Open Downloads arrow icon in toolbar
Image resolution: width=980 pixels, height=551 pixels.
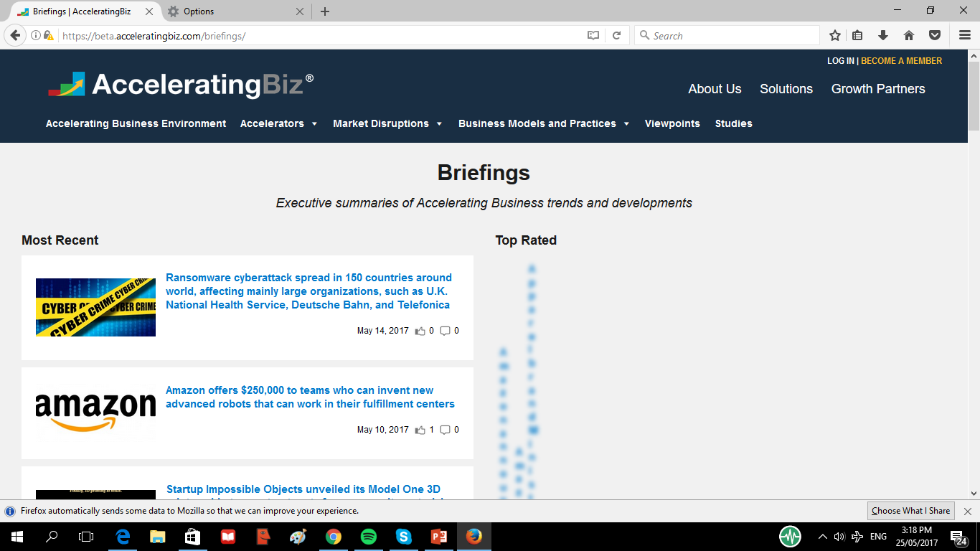[883, 35]
